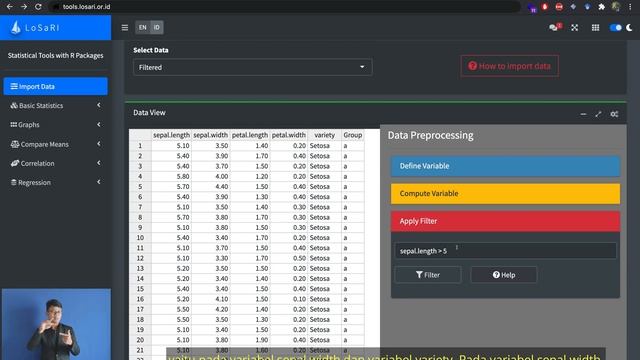Expand the Basic Statistics menu
The height and width of the screenshot is (360, 640).
pos(56,105)
